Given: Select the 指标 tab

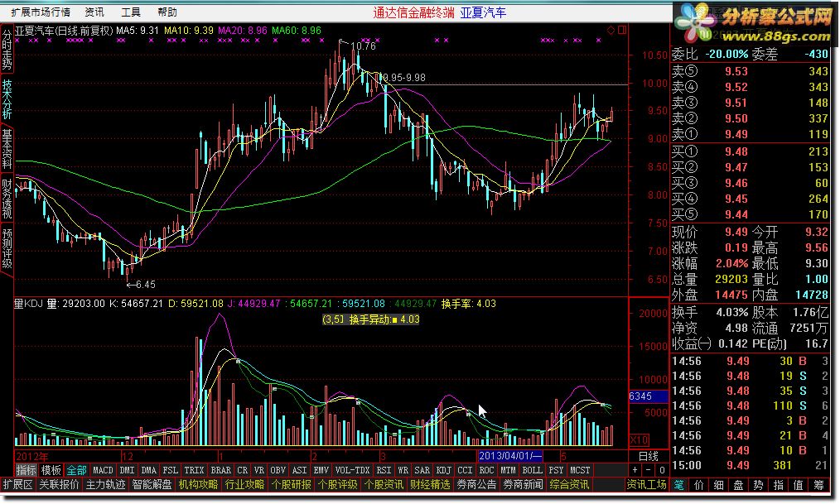Looking at the screenshot, I should pyautogui.click(x=26, y=470).
